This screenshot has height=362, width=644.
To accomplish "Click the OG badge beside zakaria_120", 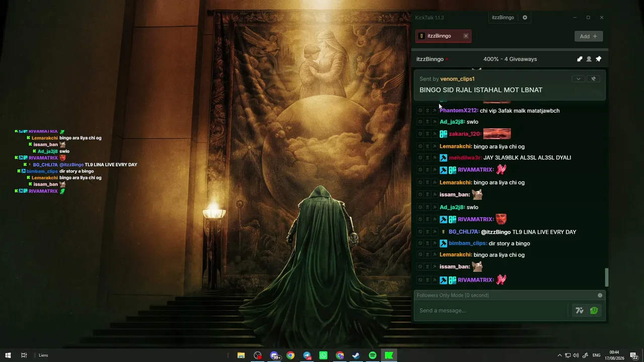I will pyautogui.click(x=443, y=134).
